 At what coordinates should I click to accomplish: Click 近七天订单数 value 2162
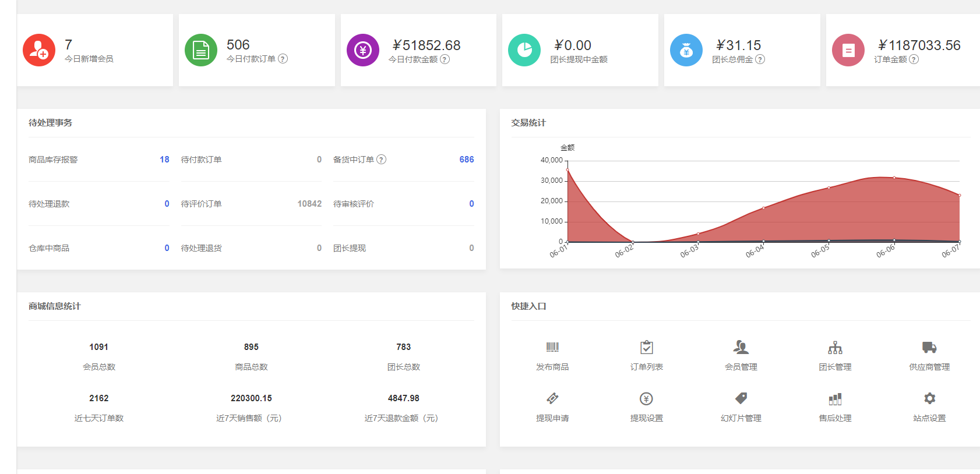point(98,398)
